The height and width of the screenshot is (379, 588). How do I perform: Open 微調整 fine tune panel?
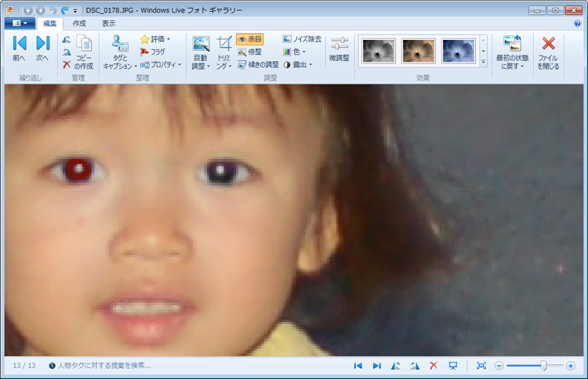[339, 49]
